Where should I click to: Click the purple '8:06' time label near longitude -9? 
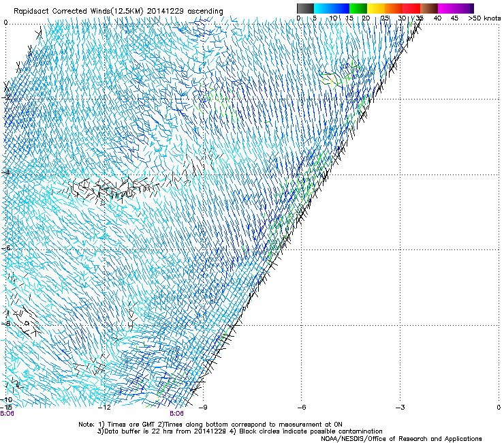click(x=177, y=414)
